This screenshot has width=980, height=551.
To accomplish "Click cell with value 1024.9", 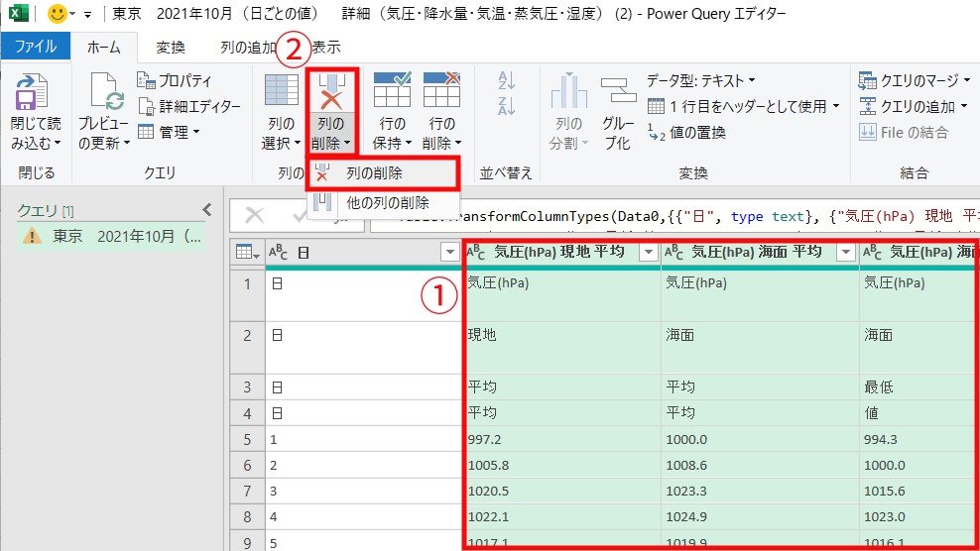I will [x=760, y=516].
